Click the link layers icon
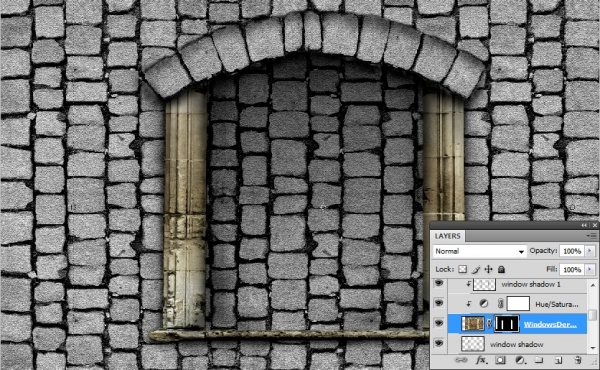 (461, 360)
